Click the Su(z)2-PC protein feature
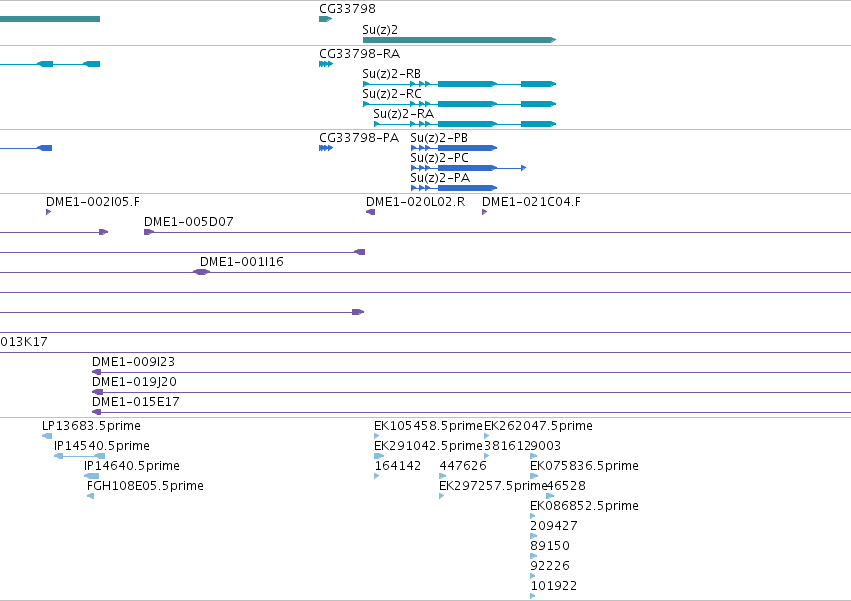The image size is (851, 601). (468, 168)
